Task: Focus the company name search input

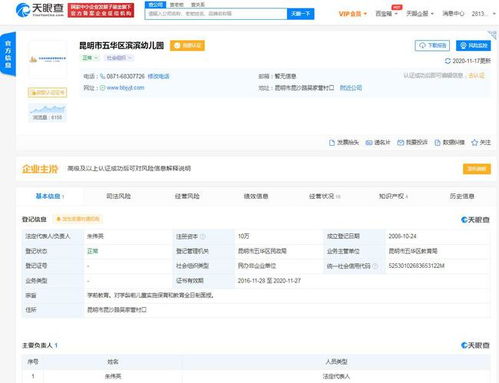Action: point(216,14)
